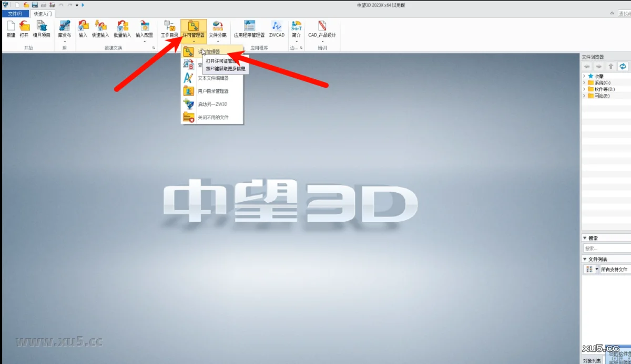Select 用户目录管理器 menu entry
631x364 pixels.
pyautogui.click(x=213, y=91)
